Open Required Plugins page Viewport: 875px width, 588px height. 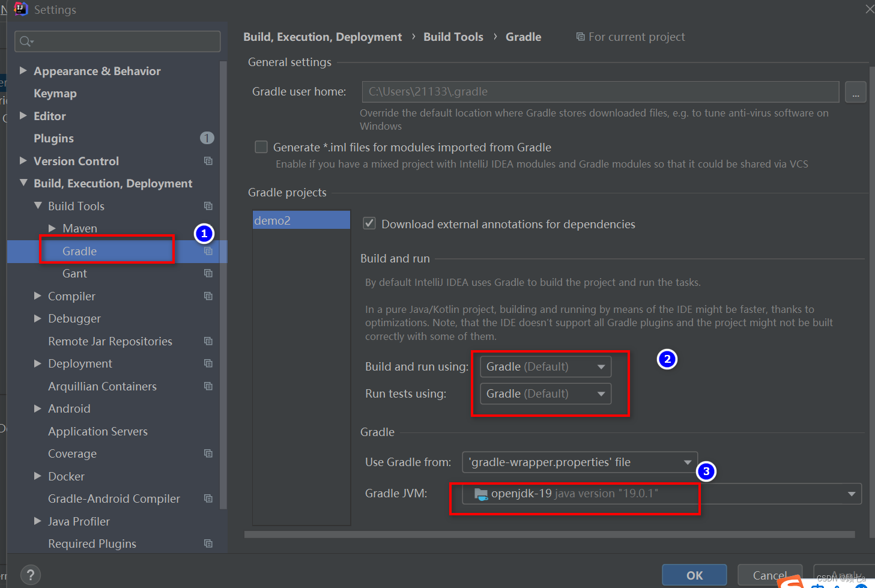[92, 544]
